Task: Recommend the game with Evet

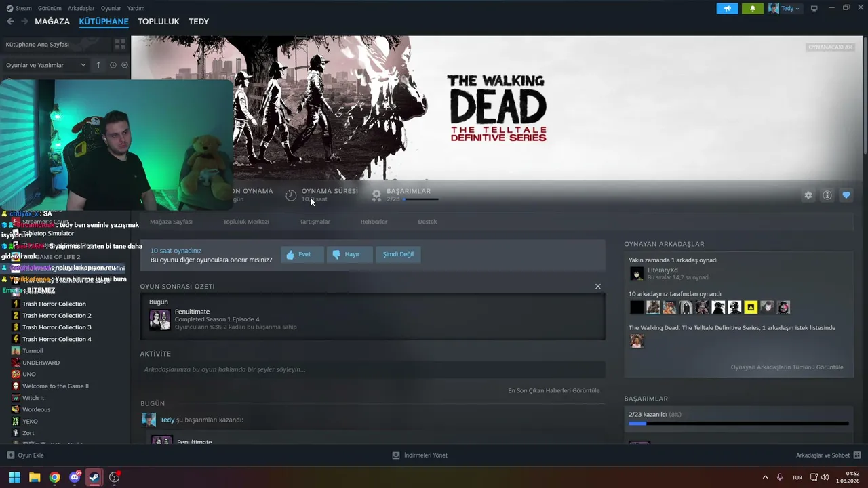Action: click(x=302, y=255)
